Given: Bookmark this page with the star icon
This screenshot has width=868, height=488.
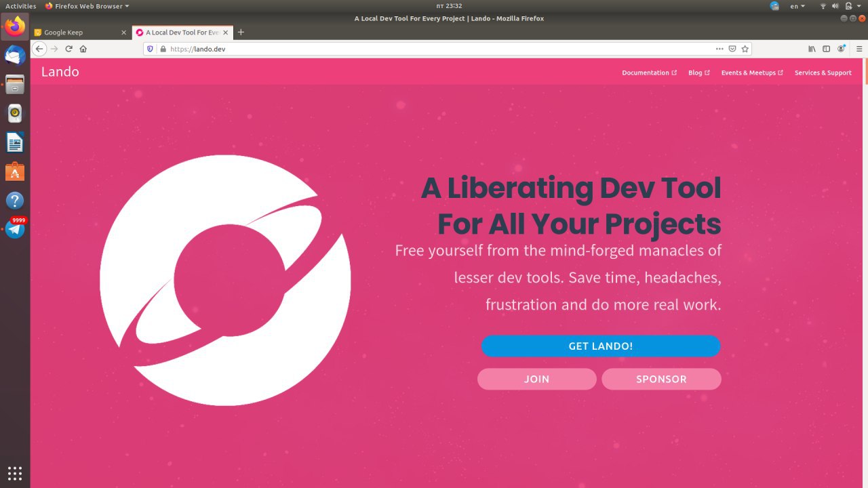Looking at the screenshot, I should tap(745, 49).
